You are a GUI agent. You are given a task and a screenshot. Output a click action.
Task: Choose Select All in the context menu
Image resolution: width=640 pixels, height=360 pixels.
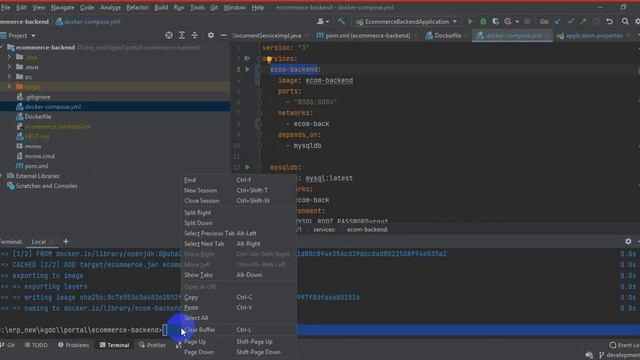(x=239, y=318)
